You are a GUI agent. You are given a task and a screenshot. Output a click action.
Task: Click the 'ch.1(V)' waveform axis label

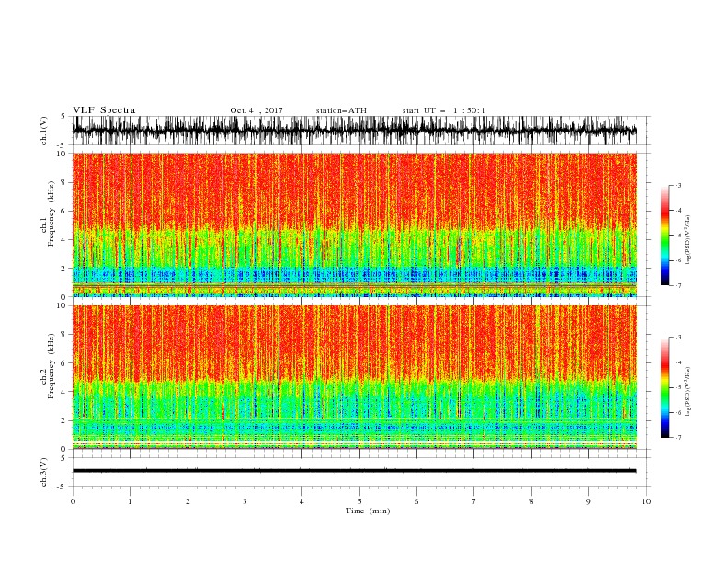point(43,131)
